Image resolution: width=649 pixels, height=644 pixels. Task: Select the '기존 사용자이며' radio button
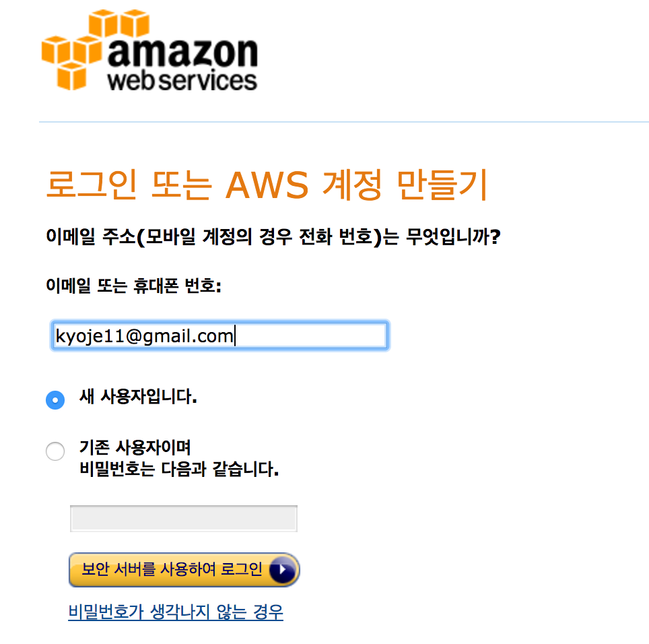click(x=55, y=451)
